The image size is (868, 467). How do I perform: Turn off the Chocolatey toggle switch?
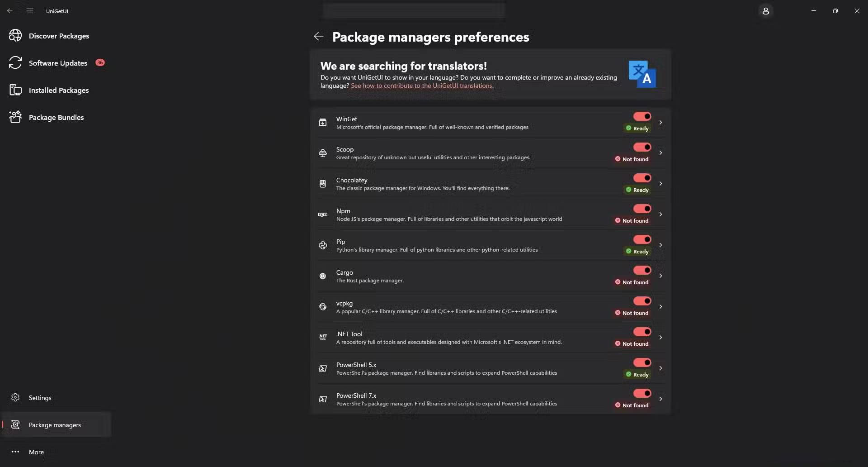[642, 178]
